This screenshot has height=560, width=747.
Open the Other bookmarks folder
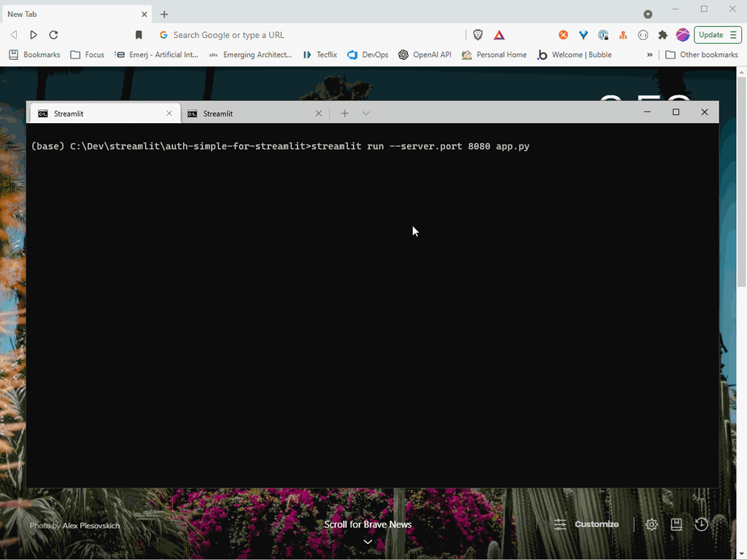[701, 54]
